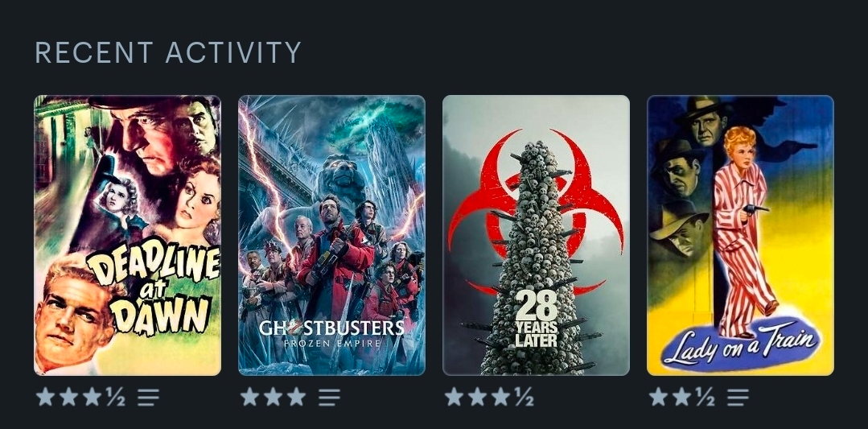
Task: Click the half-star under Lady on a Train
Action: click(x=706, y=397)
